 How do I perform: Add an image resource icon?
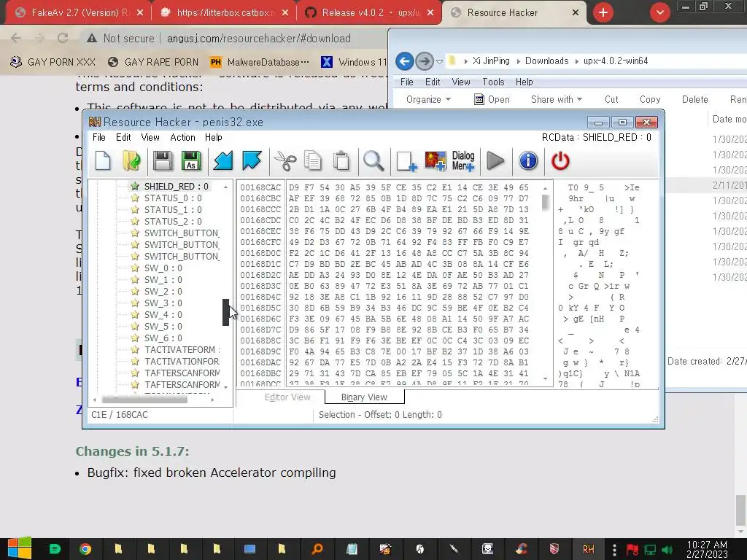pos(435,161)
